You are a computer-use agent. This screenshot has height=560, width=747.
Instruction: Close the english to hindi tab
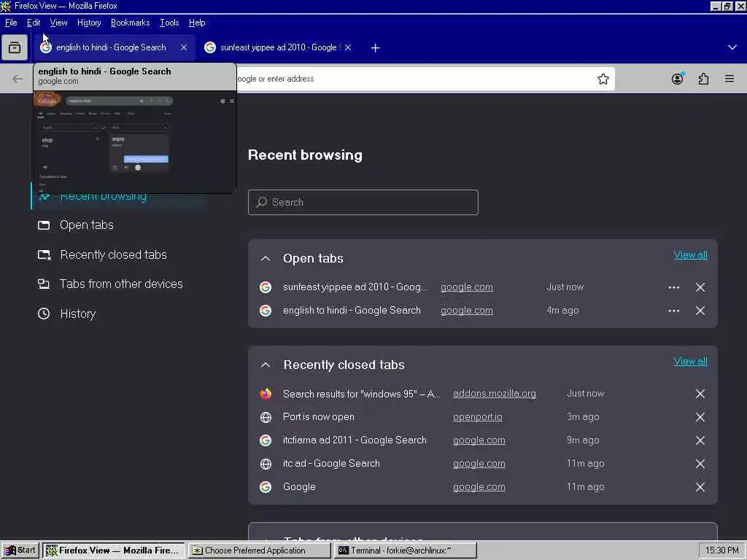pos(184,47)
